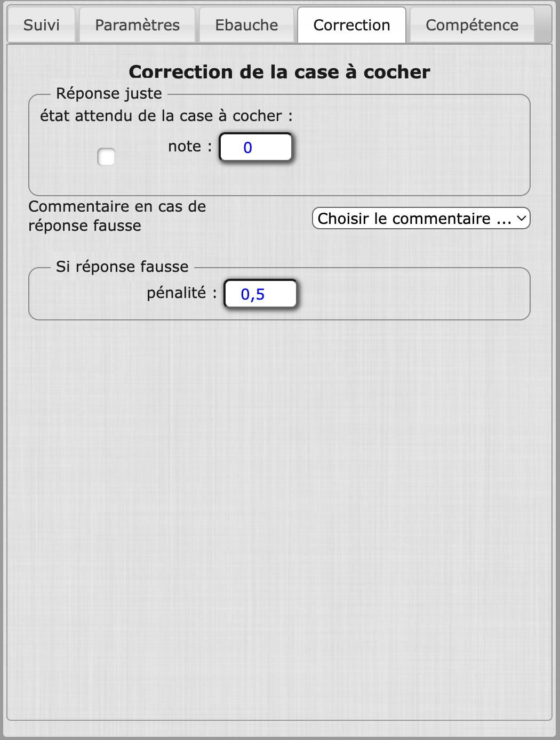This screenshot has height=740, width=560.
Task: Click the 'Réponse juste' legend
Action: click(109, 94)
